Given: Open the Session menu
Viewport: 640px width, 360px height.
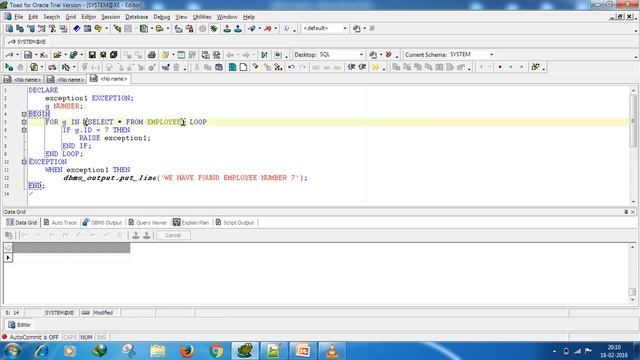Looking at the screenshot, I should tap(110, 17).
